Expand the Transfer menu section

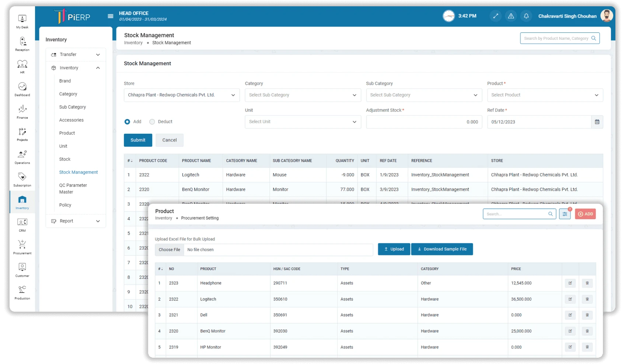click(x=76, y=55)
